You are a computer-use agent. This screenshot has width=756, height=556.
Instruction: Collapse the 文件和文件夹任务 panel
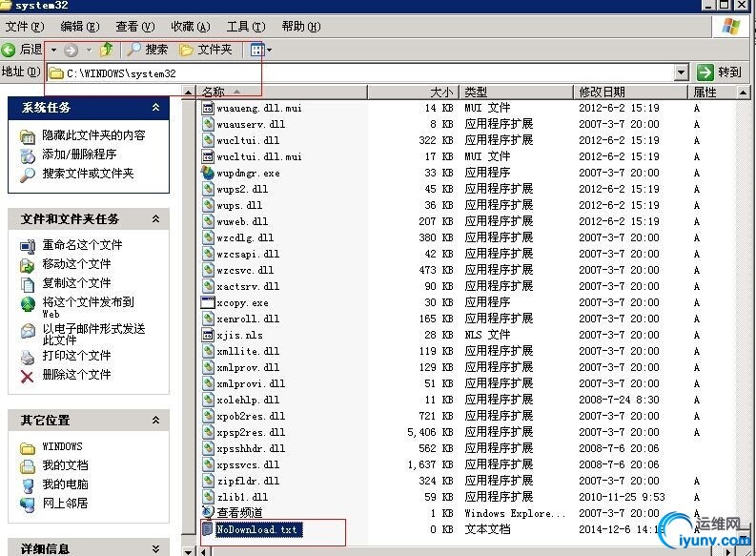(155, 219)
